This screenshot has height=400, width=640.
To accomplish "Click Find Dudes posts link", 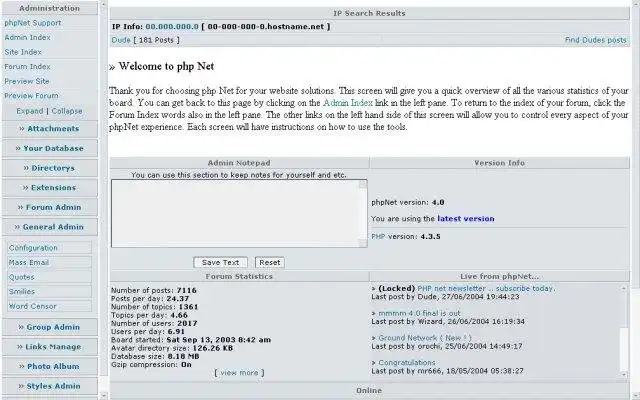I will 596,40.
